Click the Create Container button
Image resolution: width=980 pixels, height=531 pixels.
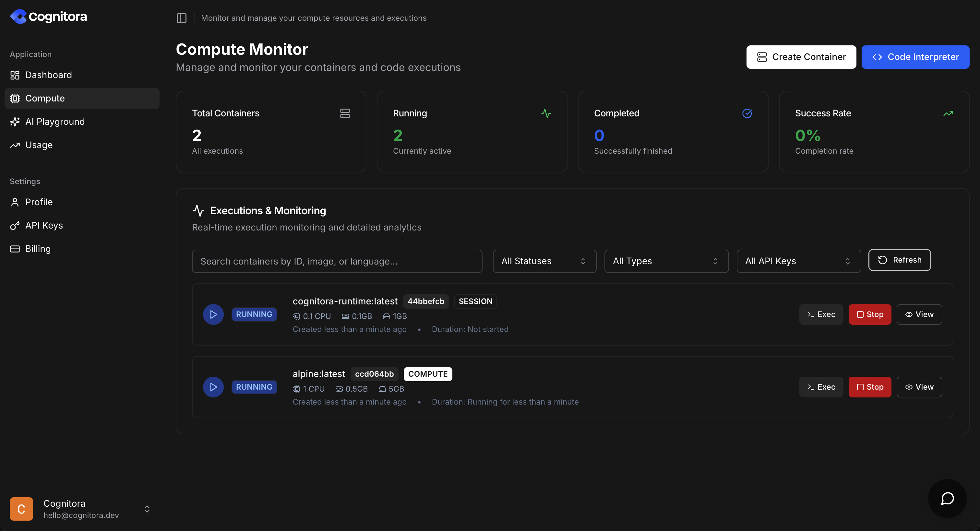coord(801,57)
